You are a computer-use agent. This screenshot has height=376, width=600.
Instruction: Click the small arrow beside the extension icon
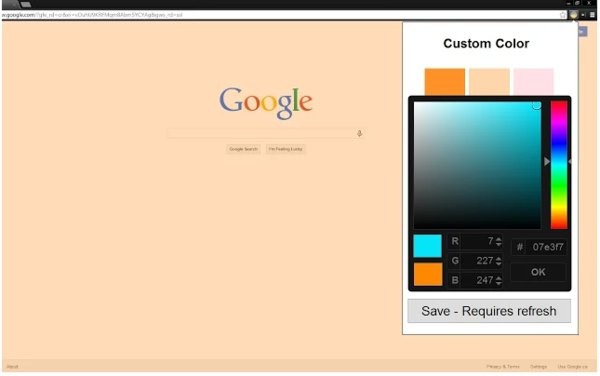(x=583, y=15)
